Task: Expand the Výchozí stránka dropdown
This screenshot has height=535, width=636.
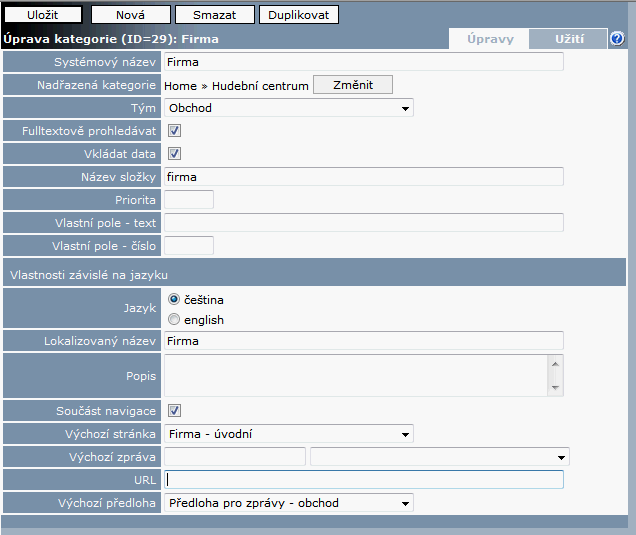Action: pyautogui.click(x=288, y=434)
